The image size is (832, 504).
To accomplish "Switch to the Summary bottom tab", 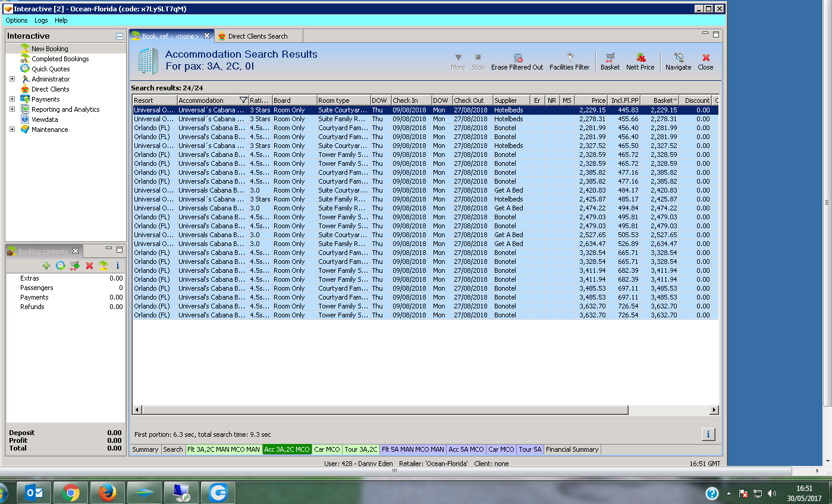I will tap(145, 449).
